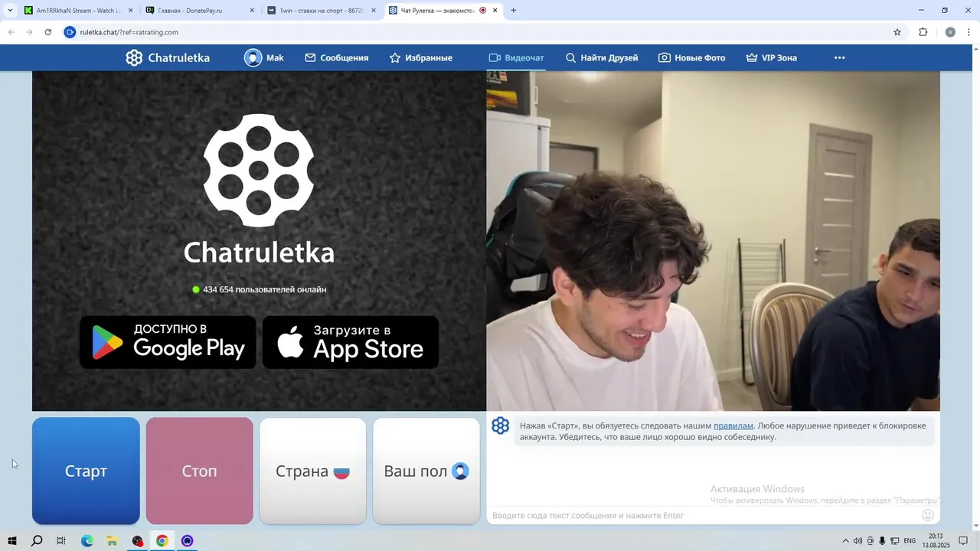
Task: Click the Старт button
Action: tap(86, 471)
